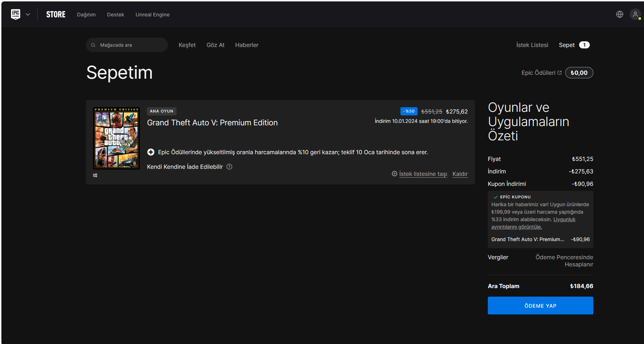This screenshot has width=644, height=344.
Task: Click the Sepetim page heading
Action: pyautogui.click(x=119, y=73)
